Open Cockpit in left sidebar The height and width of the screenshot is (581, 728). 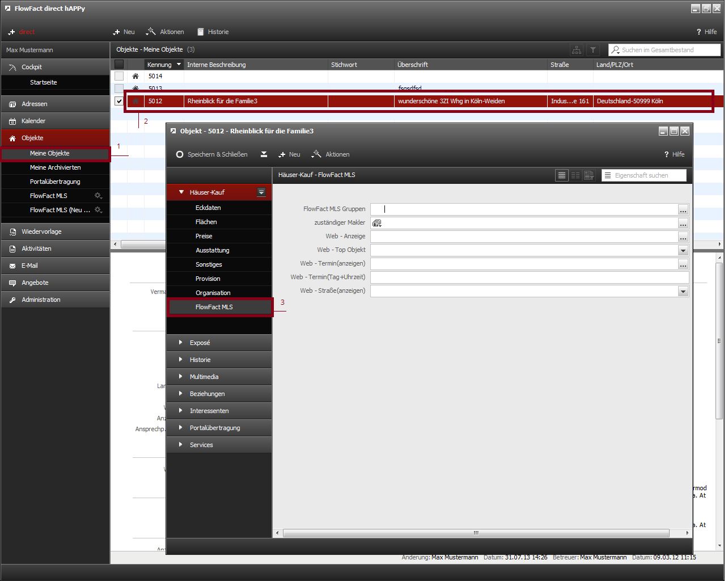(55, 67)
